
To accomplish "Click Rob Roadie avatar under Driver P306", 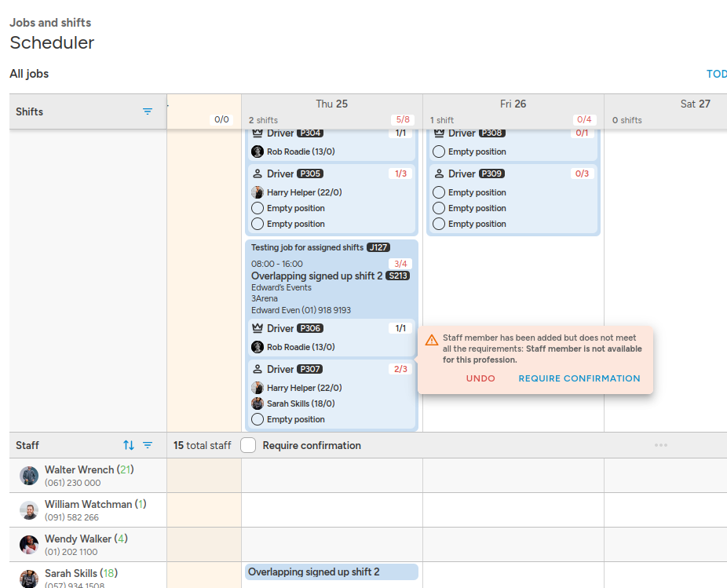I will point(258,347).
